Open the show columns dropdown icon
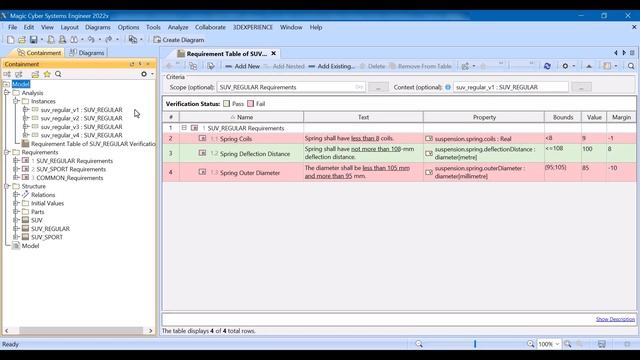The height and width of the screenshot is (360, 640). (x=610, y=66)
